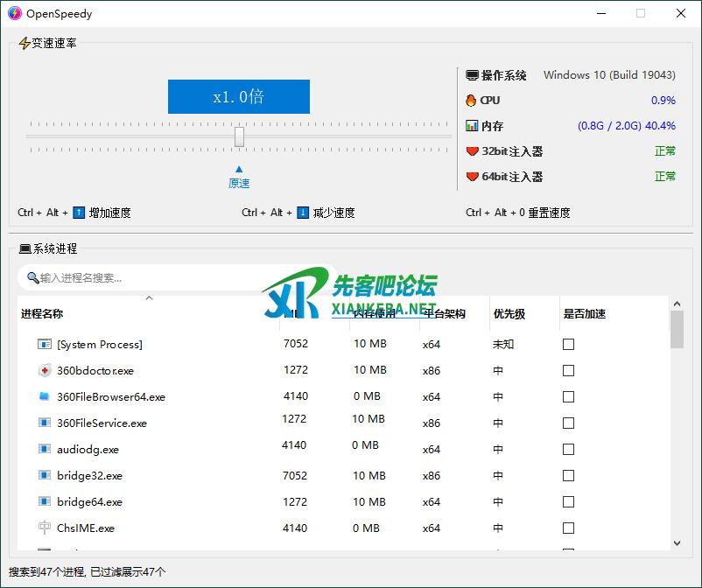The image size is (702, 588).
Task: Click the OpenSpeedy app icon in title bar
Action: [x=14, y=13]
